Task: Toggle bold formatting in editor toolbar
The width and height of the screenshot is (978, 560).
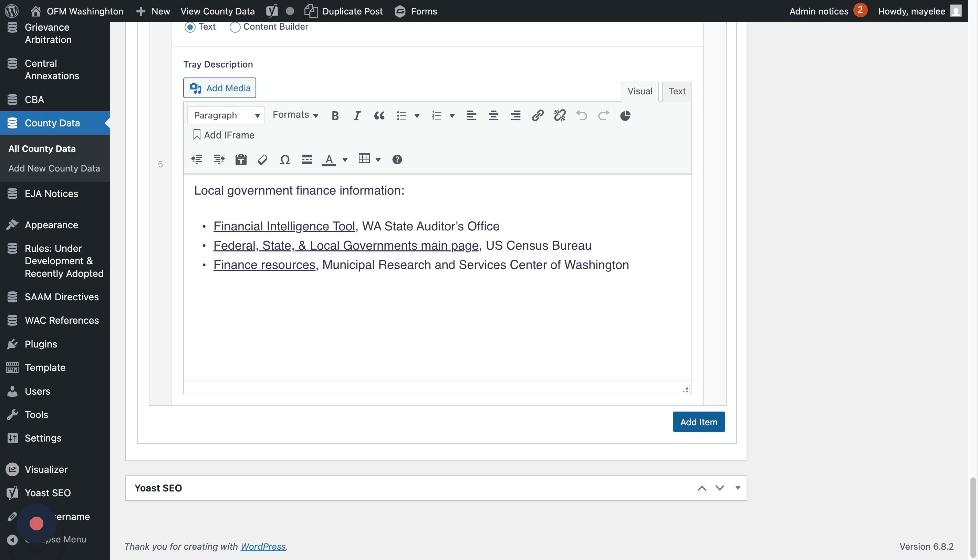Action: (x=335, y=115)
